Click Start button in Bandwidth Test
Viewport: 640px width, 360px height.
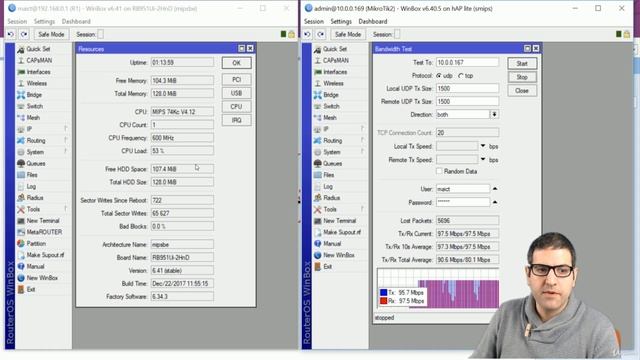point(522,63)
